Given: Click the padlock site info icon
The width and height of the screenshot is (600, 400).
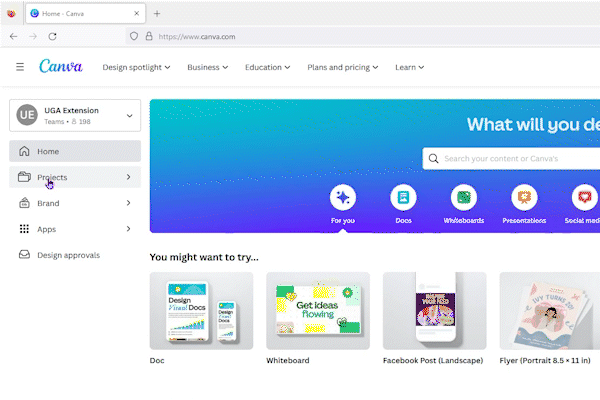Looking at the screenshot, I should (x=149, y=36).
